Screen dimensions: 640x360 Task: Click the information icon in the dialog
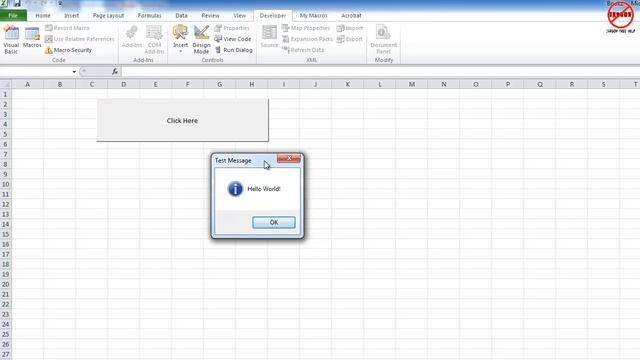tap(235, 189)
